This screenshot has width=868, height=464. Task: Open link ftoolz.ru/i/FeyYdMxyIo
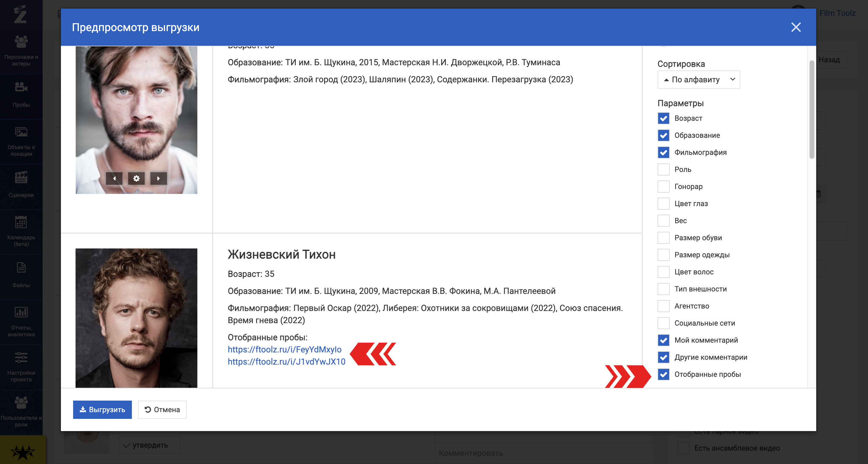click(284, 349)
